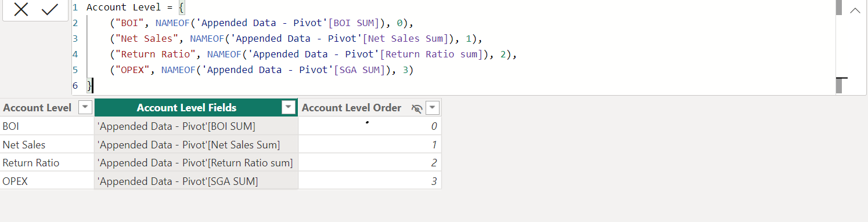This screenshot has width=868, height=222.
Task: Click the Return Ratio cell
Action: 47,163
